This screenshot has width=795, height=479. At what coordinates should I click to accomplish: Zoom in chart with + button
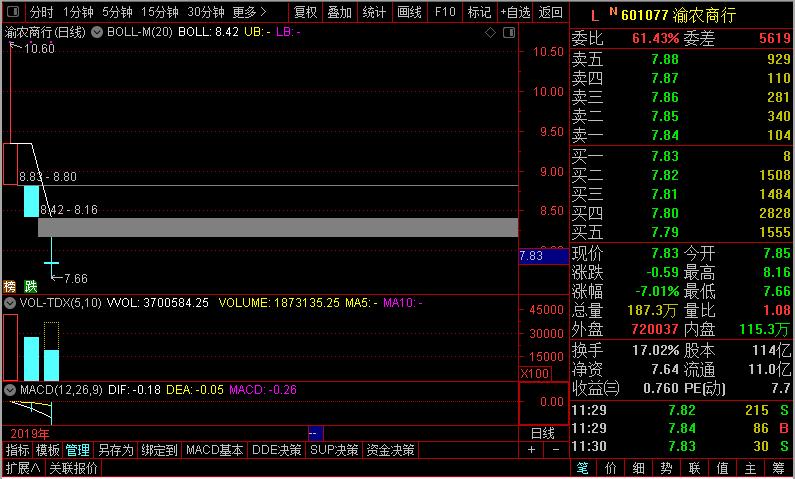click(531, 450)
